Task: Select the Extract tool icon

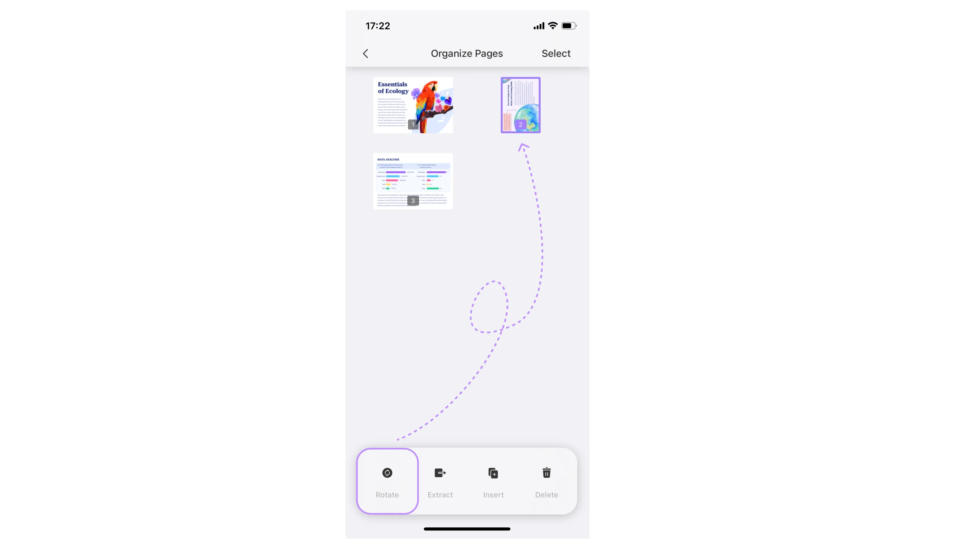Action: tap(440, 473)
